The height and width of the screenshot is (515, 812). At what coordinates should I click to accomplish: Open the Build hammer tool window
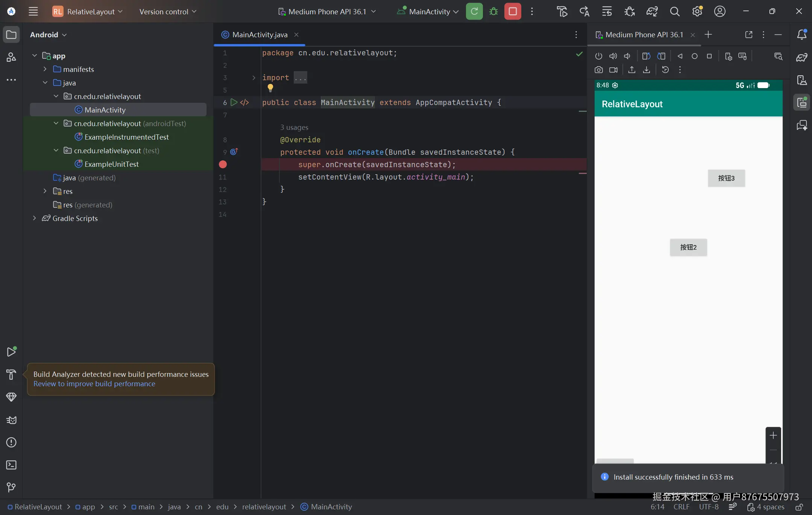click(x=11, y=374)
